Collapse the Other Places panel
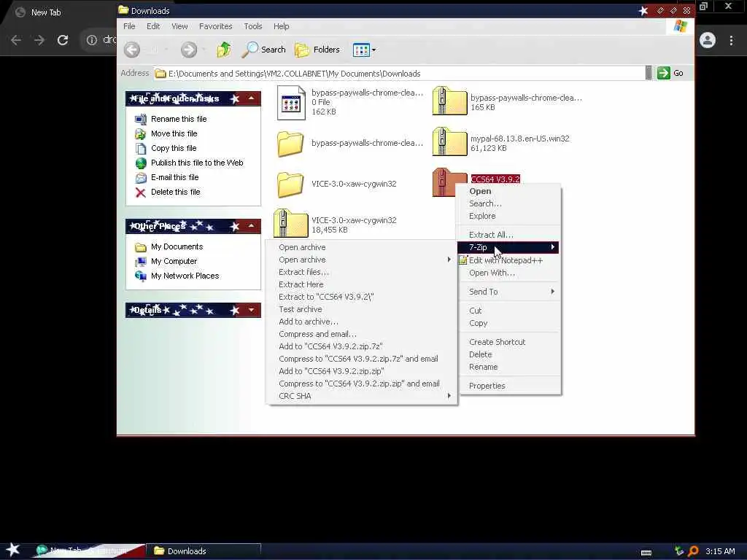 pos(251,226)
